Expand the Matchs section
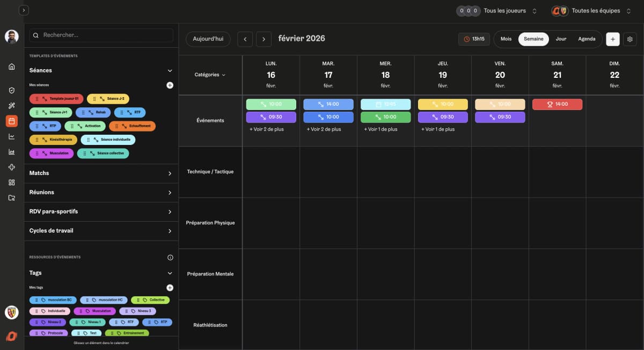 170,173
